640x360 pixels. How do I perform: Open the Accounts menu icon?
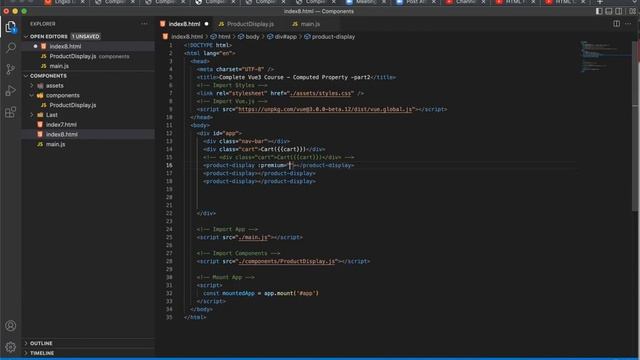pyautogui.click(x=11, y=326)
